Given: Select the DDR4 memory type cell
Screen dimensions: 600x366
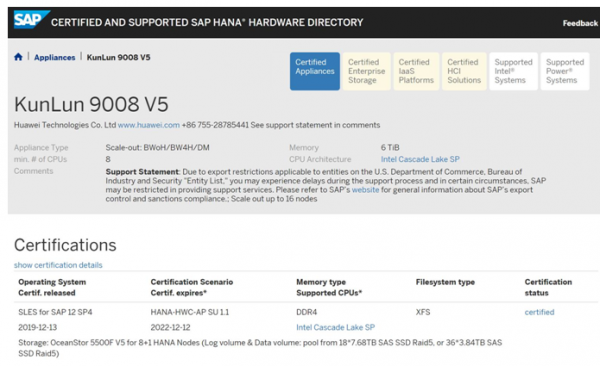Looking at the screenshot, I should click(x=307, y=312).
